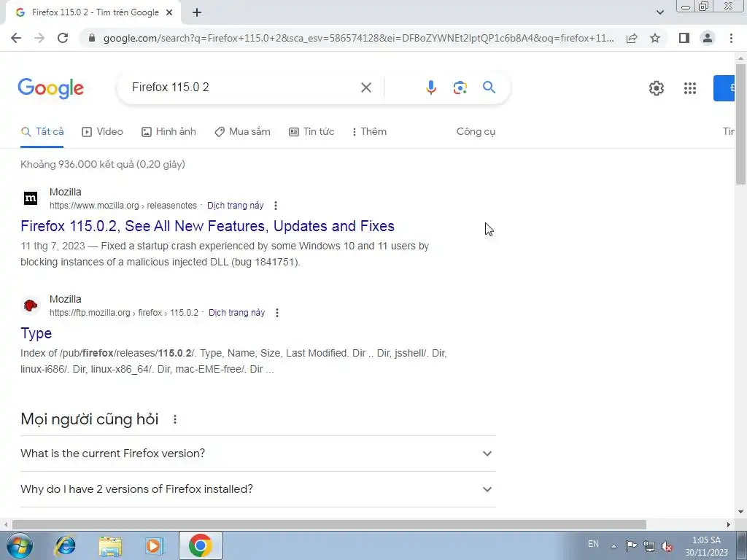Switch to Hình ảnh results tab
The width and height of the screenshot is (747, 560).
[169, 132]
